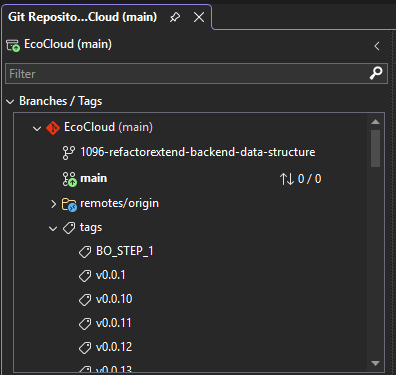The height and width of the screenshot is (375, 396).
Task: Click the remotes/origin folder icon
Action: tap(69, 204)
